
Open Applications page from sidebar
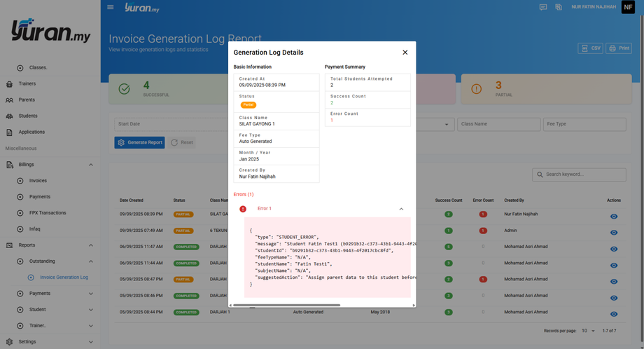[x=31, y=132]
